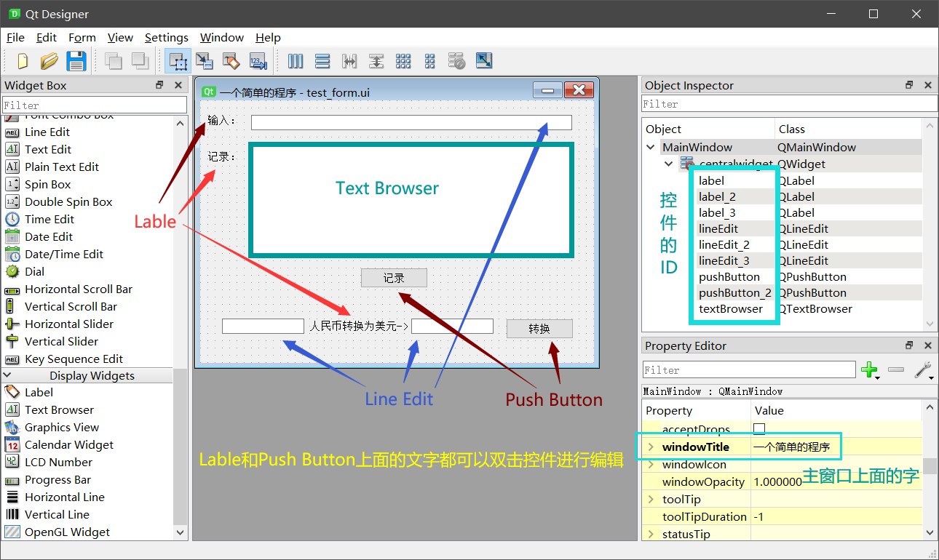Enable Edit Buddies mode
The height and width of the screenshot is (560, 939).
coord(231,61)
